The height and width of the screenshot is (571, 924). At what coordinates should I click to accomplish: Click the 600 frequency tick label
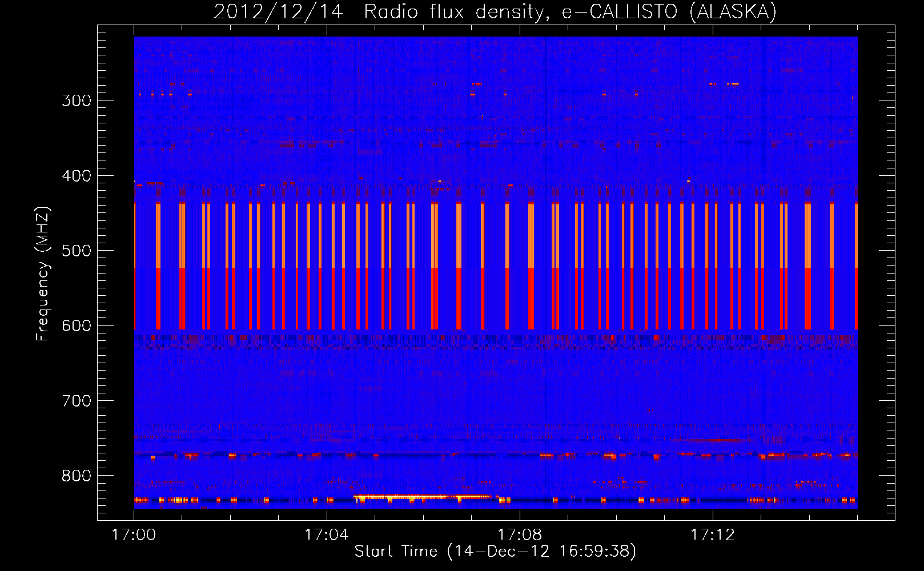[x=77, y=326]
